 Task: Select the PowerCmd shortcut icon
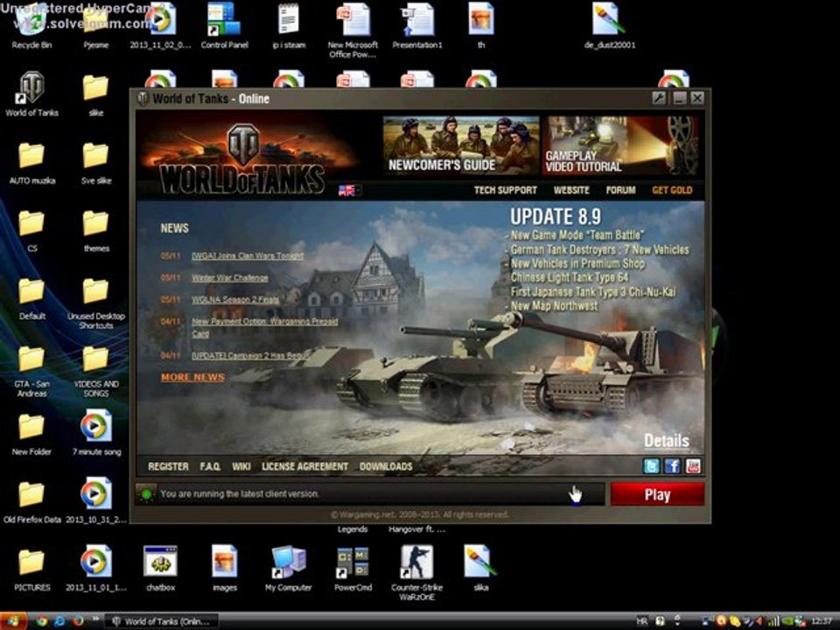pyautogui.click(x=353, y=569)
